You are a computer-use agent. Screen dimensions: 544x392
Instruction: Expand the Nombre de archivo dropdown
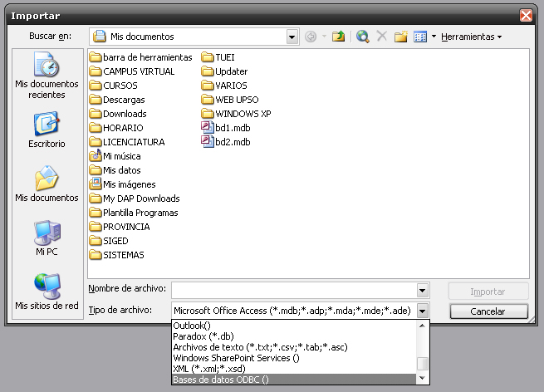pyautogui.click(x=422, y=291)
